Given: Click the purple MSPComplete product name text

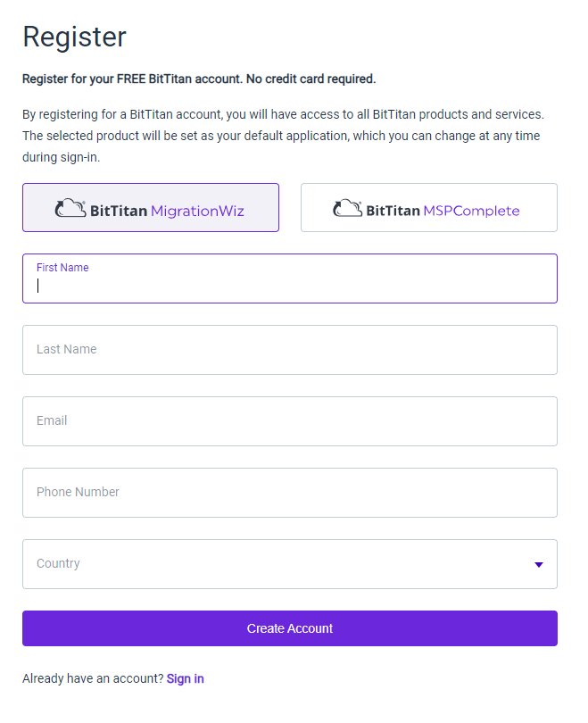Looking at the screenshot, I should click(472, 212).
